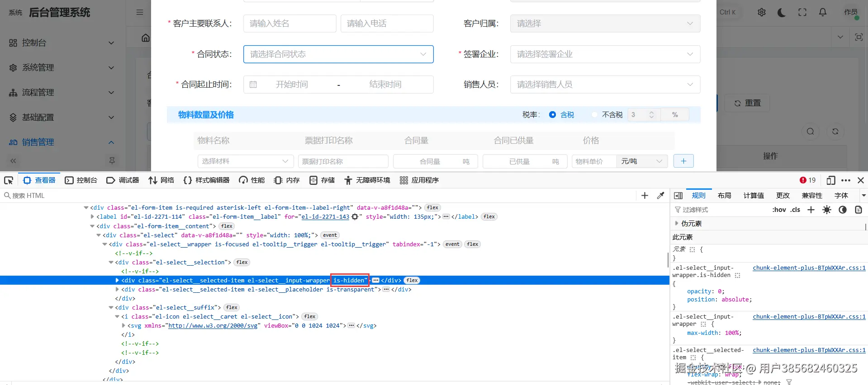This screenshot has width=868, height=385.
Task: Click the notification bell icon
Action: (823, 13)
